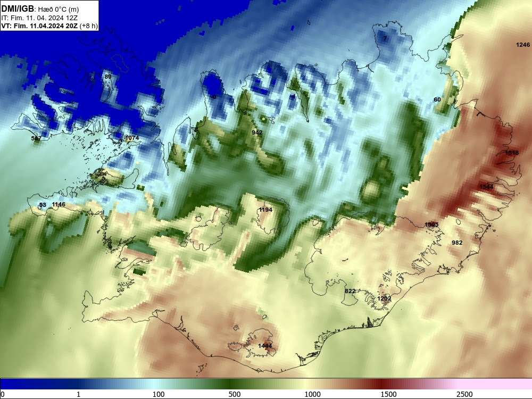The height and width of the screenshot is (399, 532).
Task: Click the map value 1505
Action: coord(431,225)
